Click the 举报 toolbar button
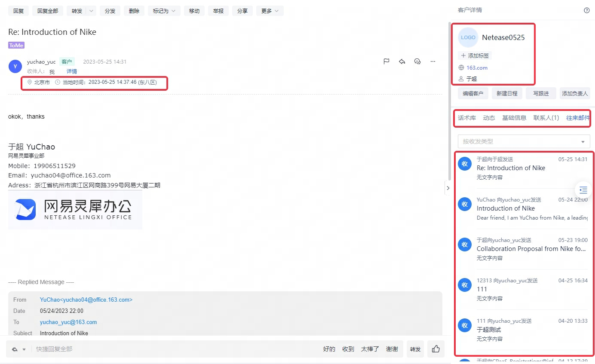 (x=218, y=11)
